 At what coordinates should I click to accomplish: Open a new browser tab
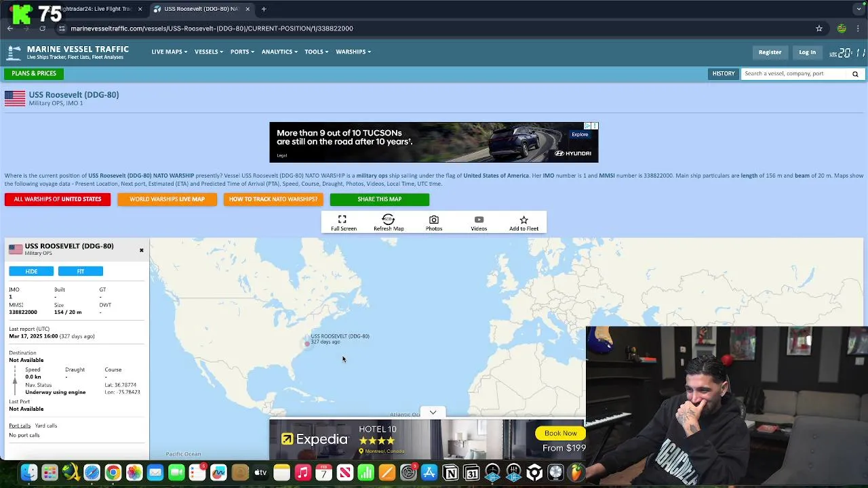[x=264, y=9]
